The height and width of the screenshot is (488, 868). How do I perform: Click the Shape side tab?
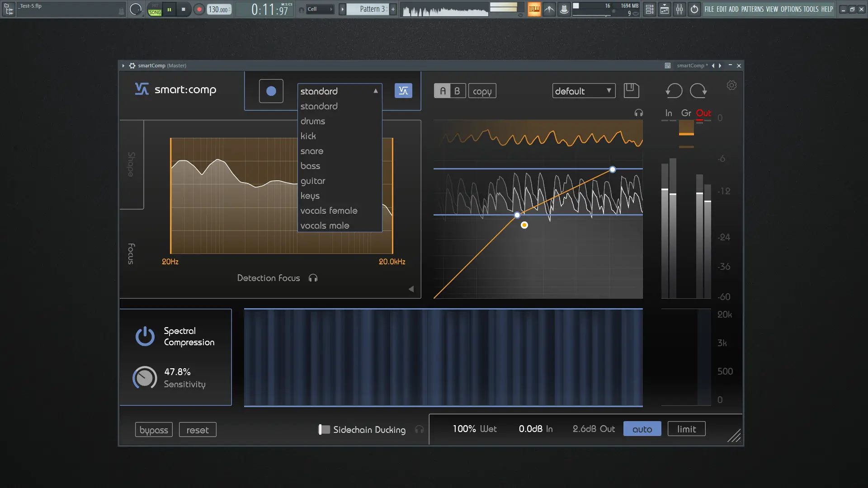pyautogui.click(x=131, y=164)
